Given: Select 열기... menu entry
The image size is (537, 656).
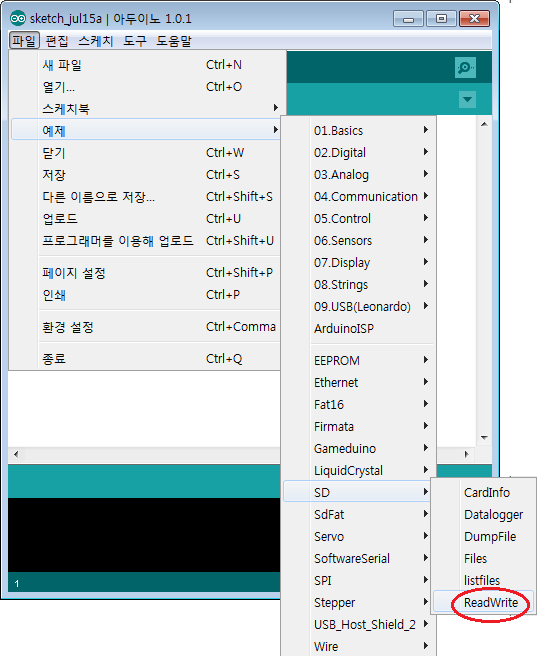Looking at the screenshot, I should [x=145, y=87].
